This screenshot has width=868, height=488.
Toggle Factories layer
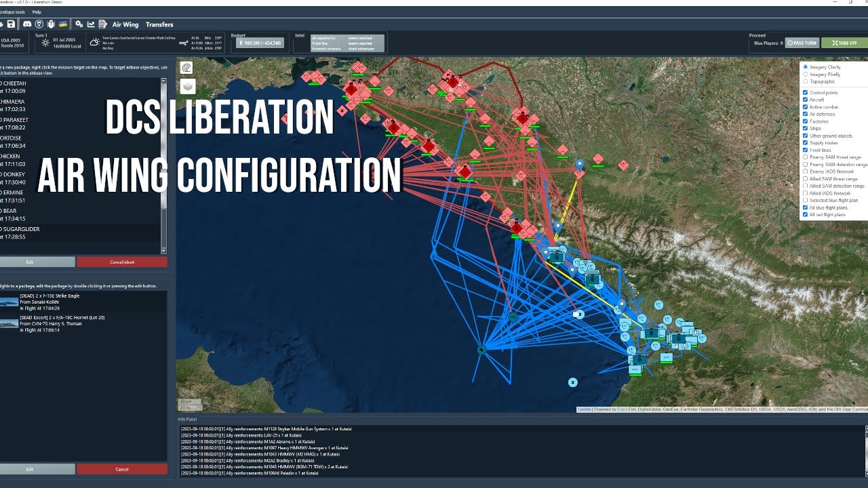[x=805, y=121]
